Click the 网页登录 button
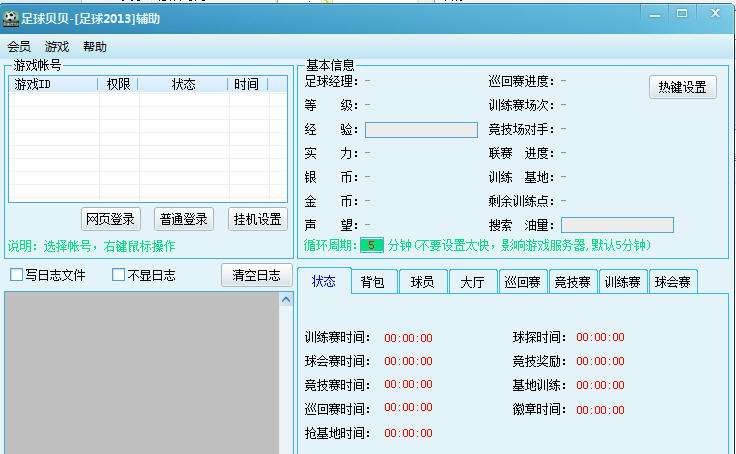 [x=111, y=219]
